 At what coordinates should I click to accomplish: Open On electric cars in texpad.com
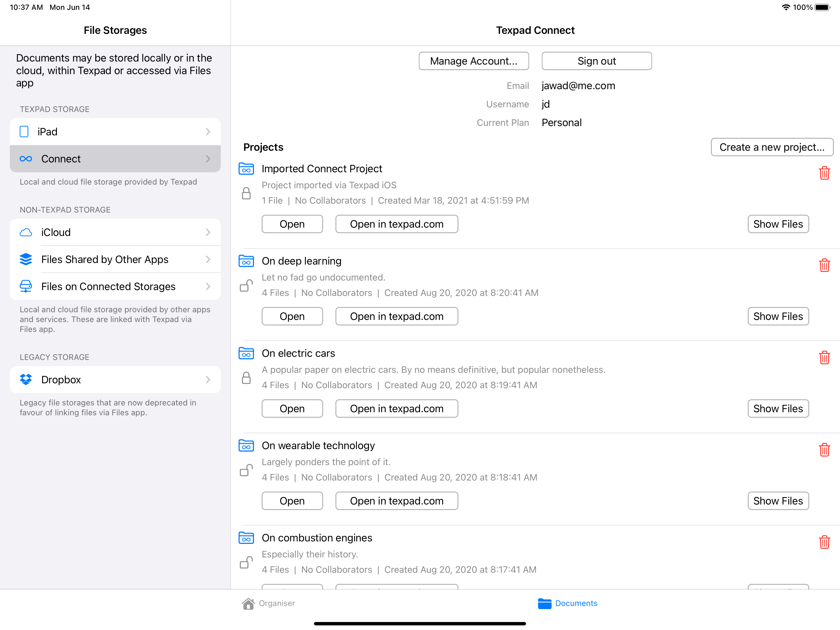coord(396,409)
